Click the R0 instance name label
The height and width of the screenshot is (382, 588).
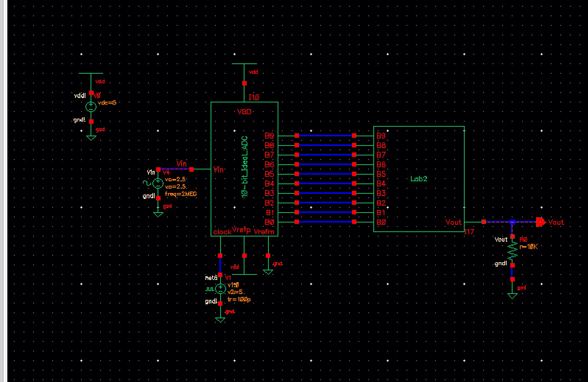click(523, 239)
